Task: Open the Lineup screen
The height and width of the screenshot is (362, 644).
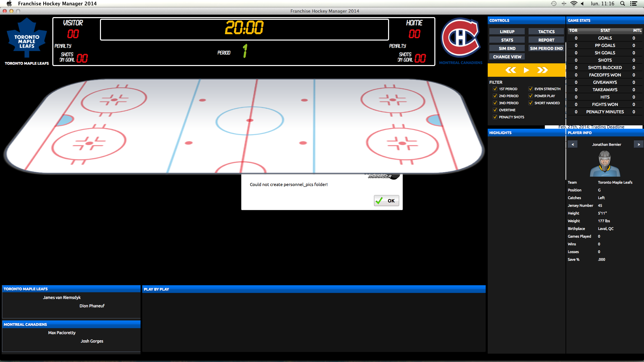Action: tap(507, 32)
